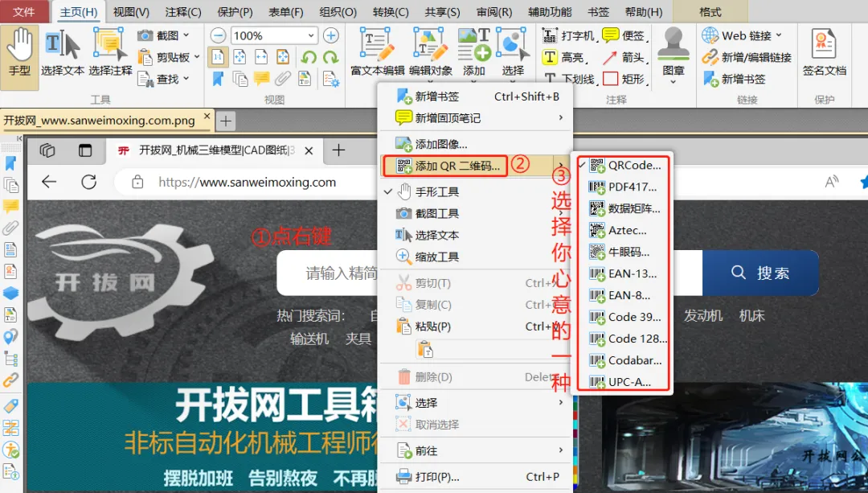Image resolution: width=868 pixels, height=493 pixels.
Task: Expand the Web Link (Web 链接) dropdown
Action: click(779, 35)
